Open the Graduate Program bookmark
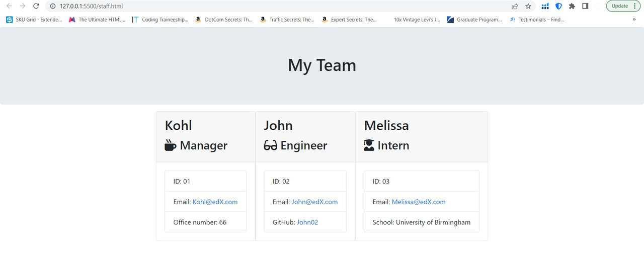Image resolution: width=644 pixels, height=255 pixels. coord(475,20)
